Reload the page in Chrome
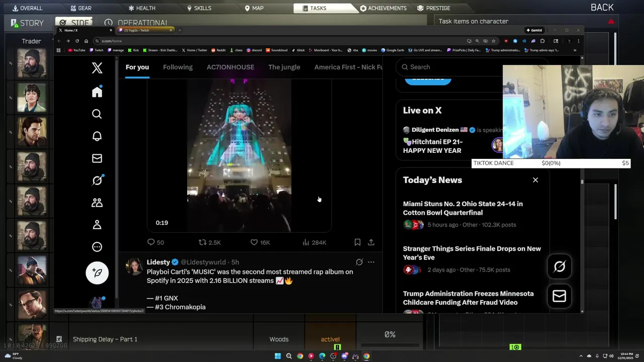The height and width of the screenshot is (362, 644). [77, 41]
